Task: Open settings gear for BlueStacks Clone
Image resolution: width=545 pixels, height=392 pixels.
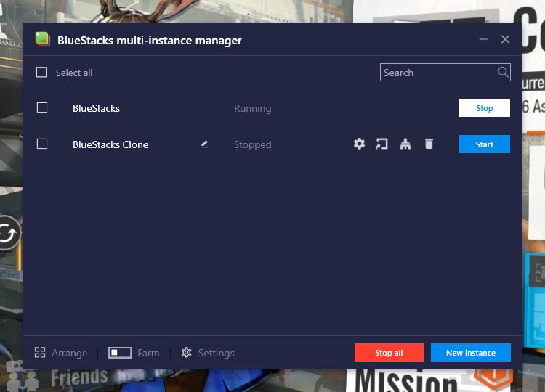Action: (x=359, y=144)
